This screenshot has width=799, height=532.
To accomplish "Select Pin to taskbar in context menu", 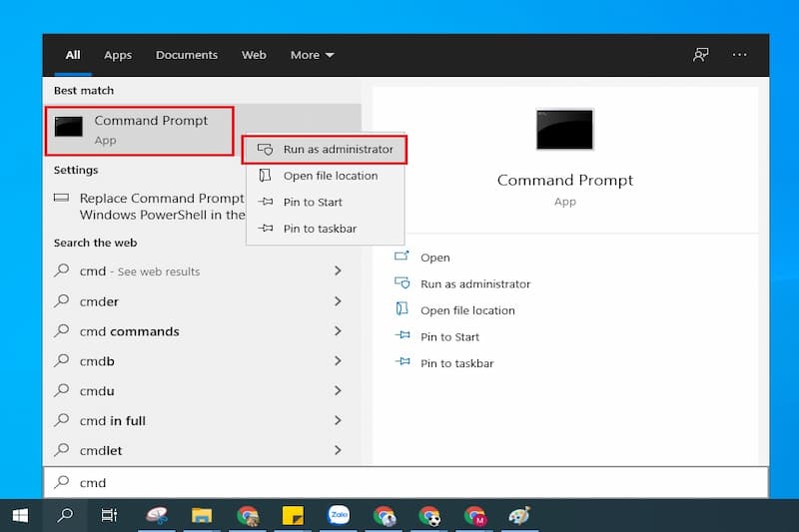I will [320, 229].
